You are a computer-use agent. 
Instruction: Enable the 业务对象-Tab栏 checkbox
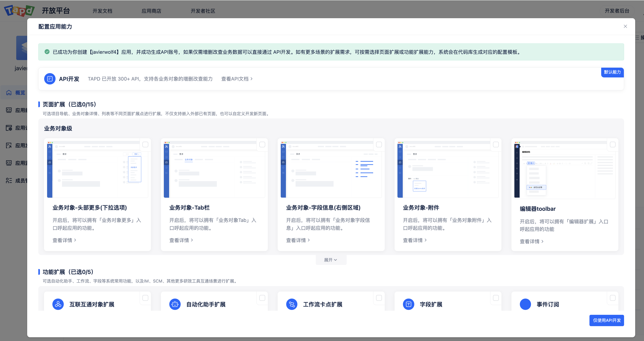[262, 144]
